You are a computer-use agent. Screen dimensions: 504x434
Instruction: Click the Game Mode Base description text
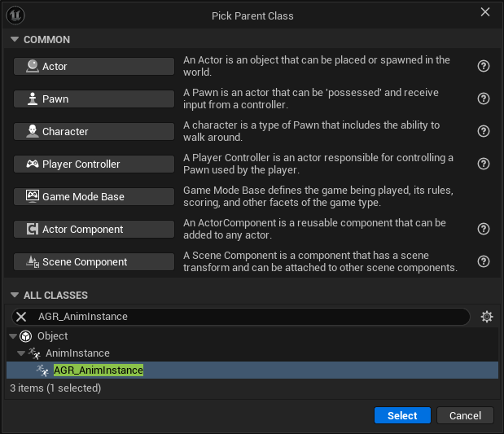pyautogui.click(x=318, y=196)
